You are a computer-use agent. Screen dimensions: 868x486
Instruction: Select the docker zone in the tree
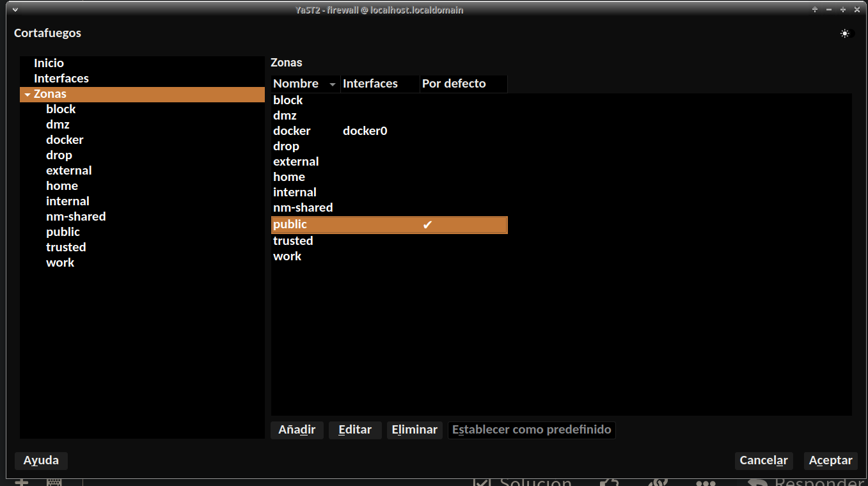pyautogui.click(x=65, y=140)
